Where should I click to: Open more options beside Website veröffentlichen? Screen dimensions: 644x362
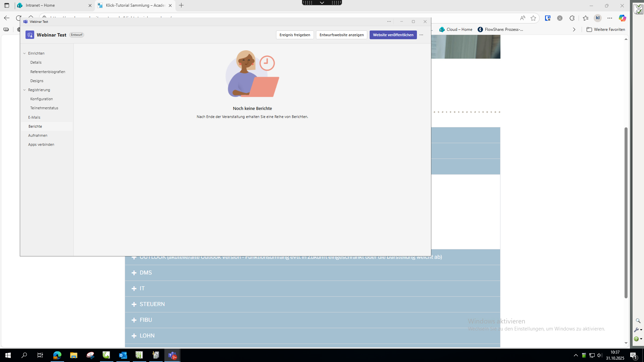(x=421, y=35)
